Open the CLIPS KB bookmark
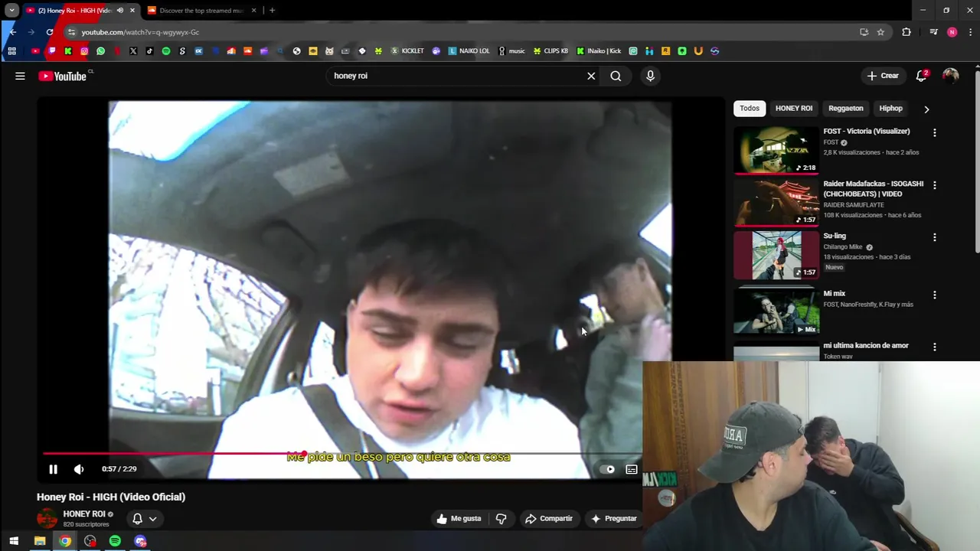This screenshot has height=551, width=980. (x=550, y=51)
